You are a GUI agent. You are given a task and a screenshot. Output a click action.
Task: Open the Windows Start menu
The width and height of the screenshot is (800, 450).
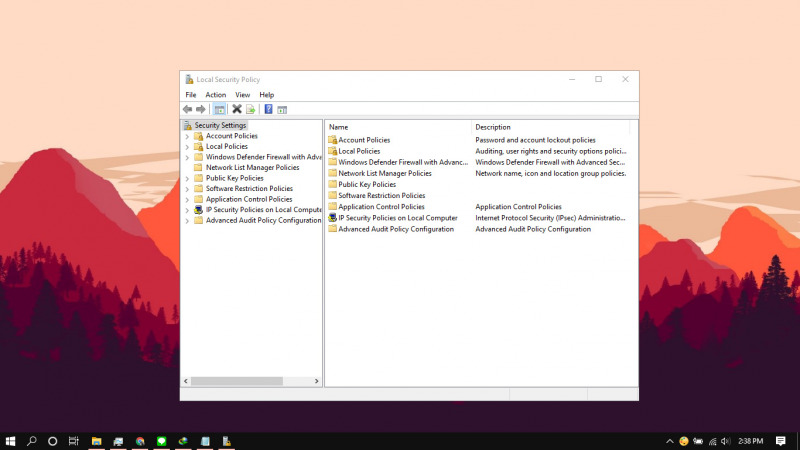[10, 441]
